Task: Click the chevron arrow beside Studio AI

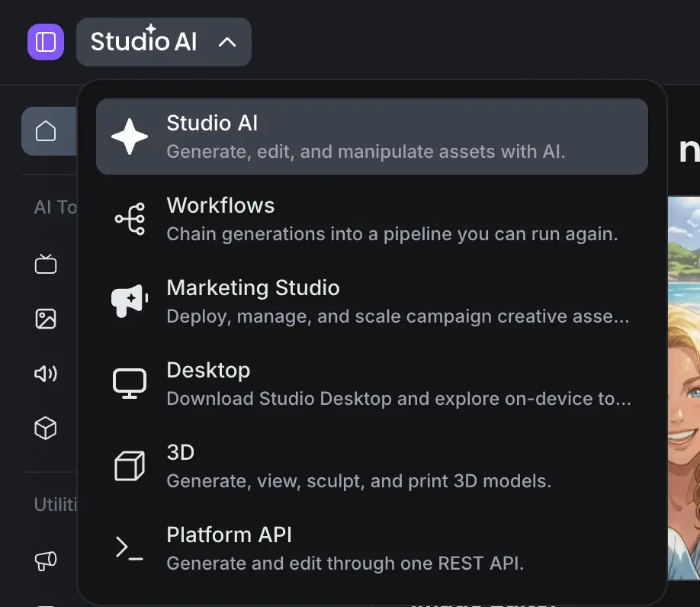Action: 227,43
